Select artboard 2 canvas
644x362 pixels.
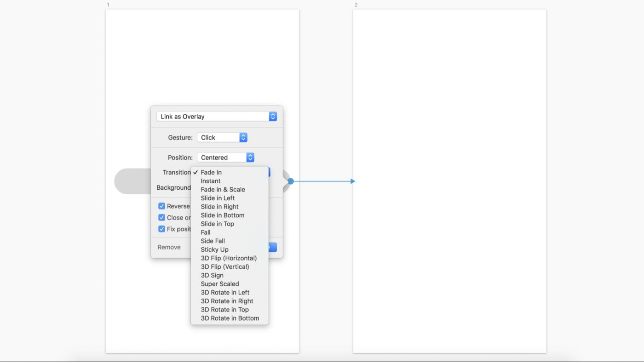(450, 181)
